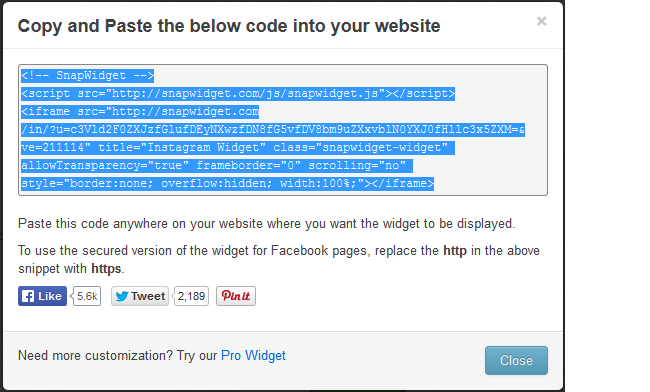Viewport: 650px width, 392px height.
Task: Open the 2,189 tweet count bubble
Action: [x=191, y=296]
